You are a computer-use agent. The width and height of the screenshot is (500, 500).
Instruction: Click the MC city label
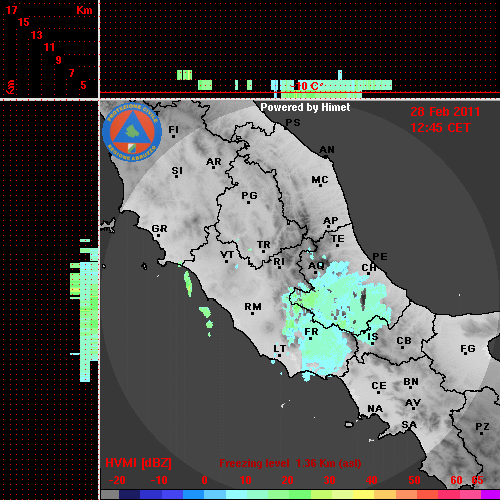point(320,180)
